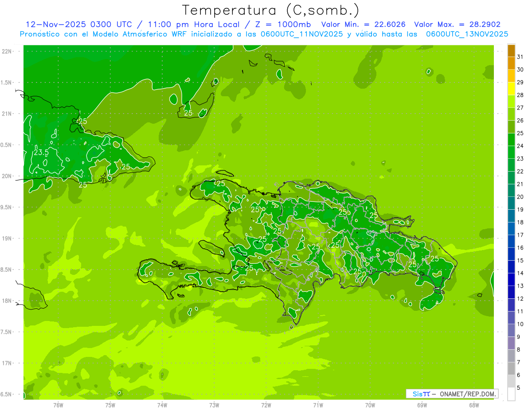
Task: Click the '21N' latitude axis label
Action: (8, 114)
